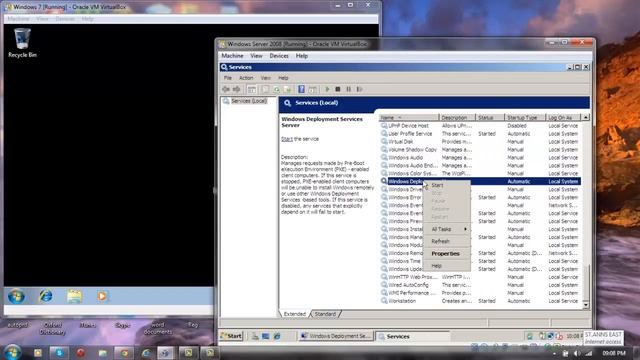The height and width of the screenshot is (360, 640).
Task: Open Internet Explorer in Windows 7 VM taskbar
Action: coord(46,296)
